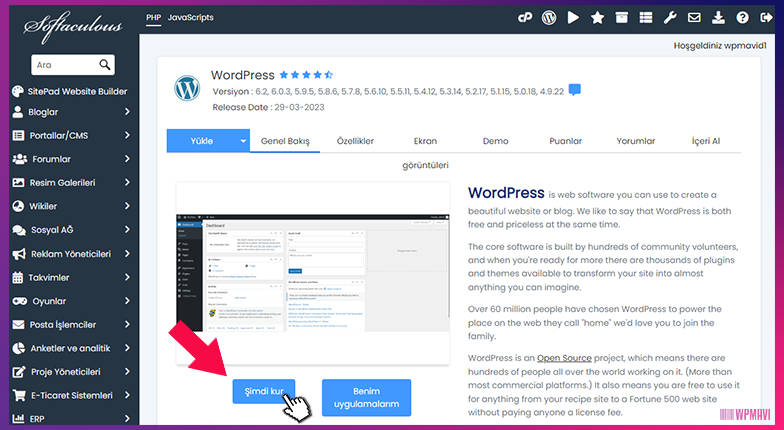Click the Wikiler globe icon
Image resolution: width=784 pixels, height=430 pixels.
(x=18, y=206)
